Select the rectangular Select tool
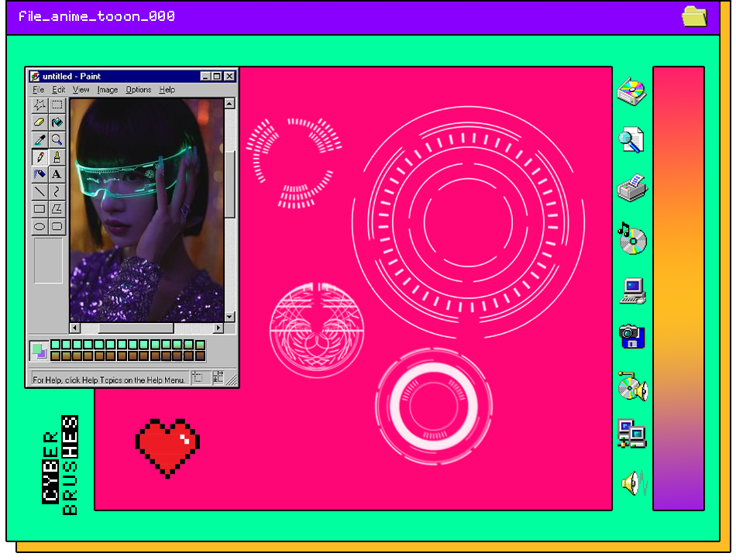Image resolution: width=736 pixels, height=560 pixels. pos(57,105)
